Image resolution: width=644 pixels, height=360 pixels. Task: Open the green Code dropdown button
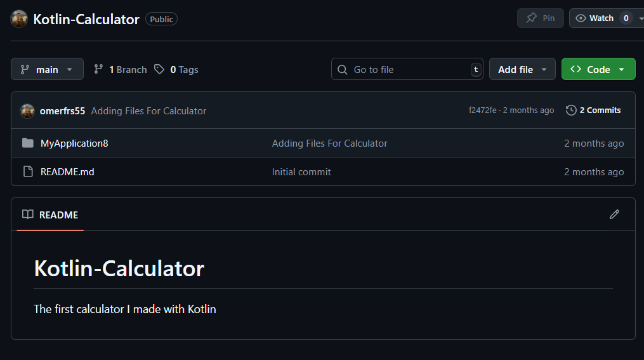tap(598, 69)
